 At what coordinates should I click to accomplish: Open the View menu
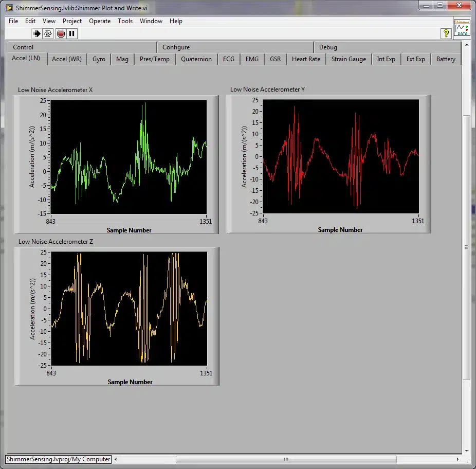coord(49,21)
